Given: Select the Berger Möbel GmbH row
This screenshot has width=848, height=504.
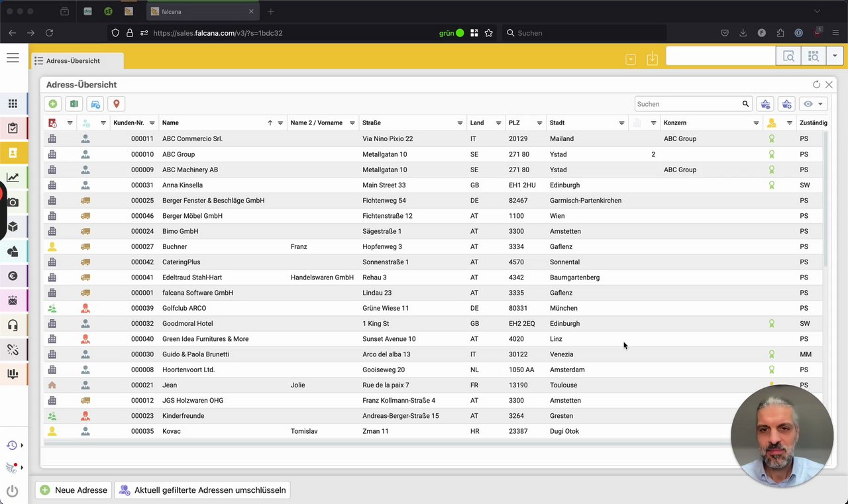Looking at the screenshot, I should [x=433, y=216].
